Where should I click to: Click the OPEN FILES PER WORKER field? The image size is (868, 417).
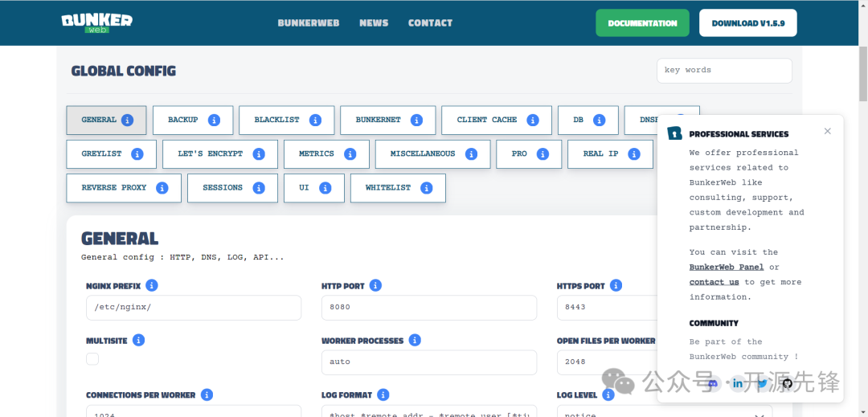608,362
